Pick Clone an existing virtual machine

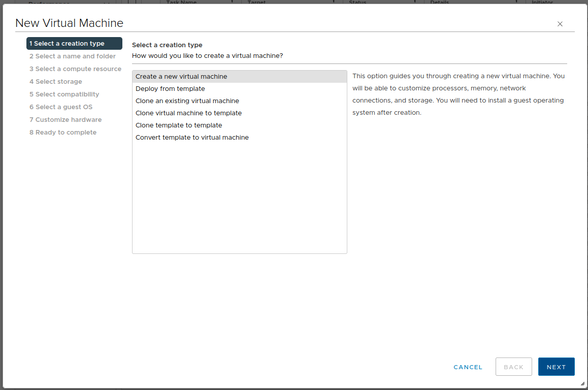187,101
